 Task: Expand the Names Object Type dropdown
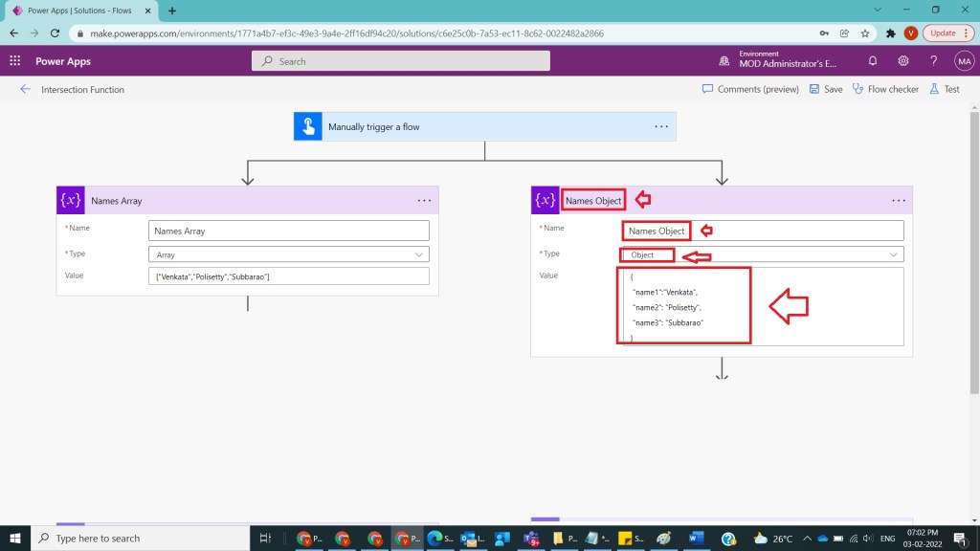click(x=894, y=254)
